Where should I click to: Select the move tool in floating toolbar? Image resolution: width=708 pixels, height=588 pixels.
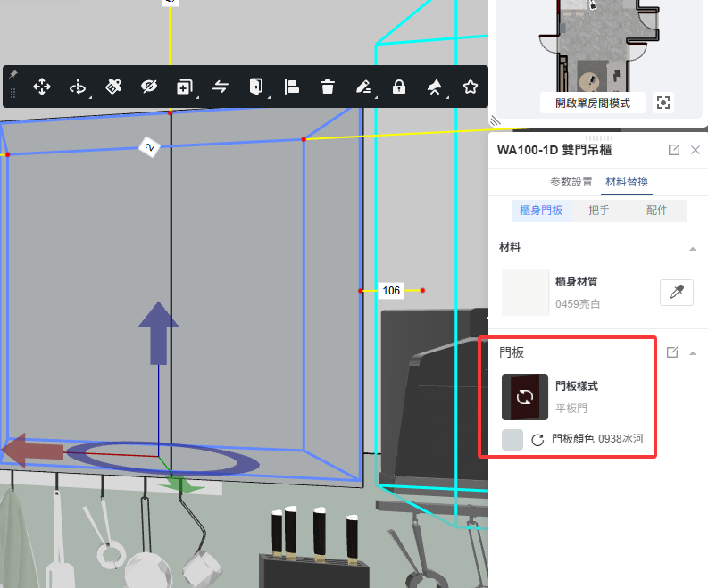pyautogui.click(x=41, y=87)
